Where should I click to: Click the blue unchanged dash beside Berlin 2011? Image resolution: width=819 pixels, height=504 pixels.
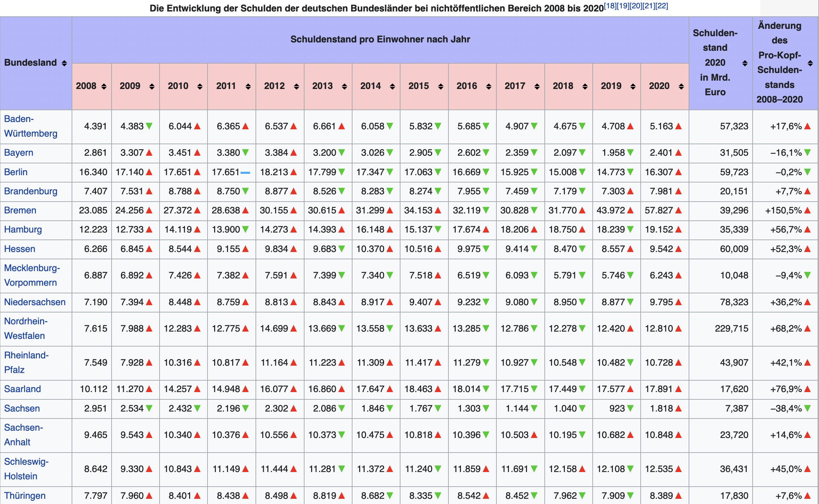(245, 172)
